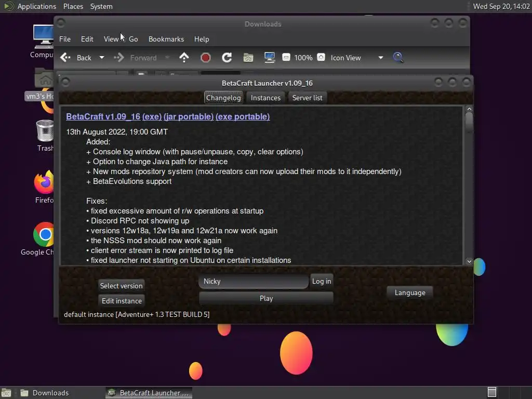Click BetaCraft Launcher window menu button
Screen dimensions: 532x399
click(x=65, y=82)
